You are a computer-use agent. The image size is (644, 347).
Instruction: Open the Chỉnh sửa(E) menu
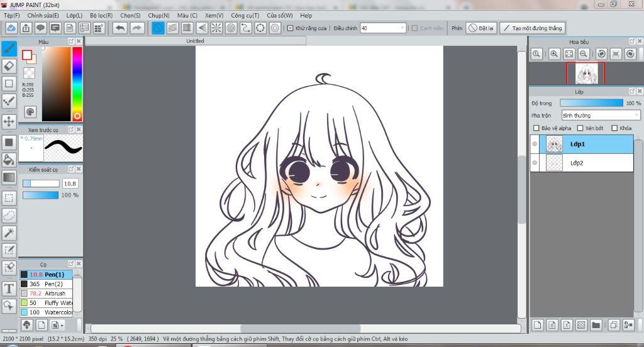43,15
